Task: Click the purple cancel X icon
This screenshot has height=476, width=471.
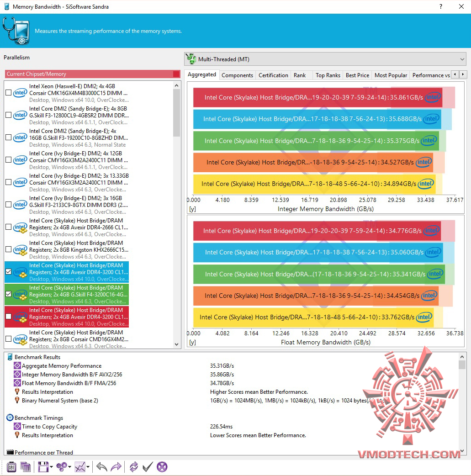Action: coord(162,466)
